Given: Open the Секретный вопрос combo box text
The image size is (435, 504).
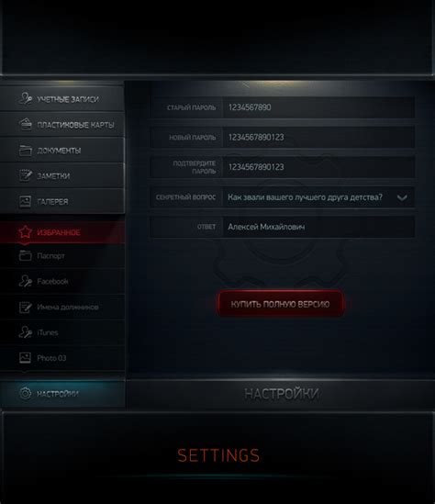Looking at the screenshot, I should click(x=306, y=197).
